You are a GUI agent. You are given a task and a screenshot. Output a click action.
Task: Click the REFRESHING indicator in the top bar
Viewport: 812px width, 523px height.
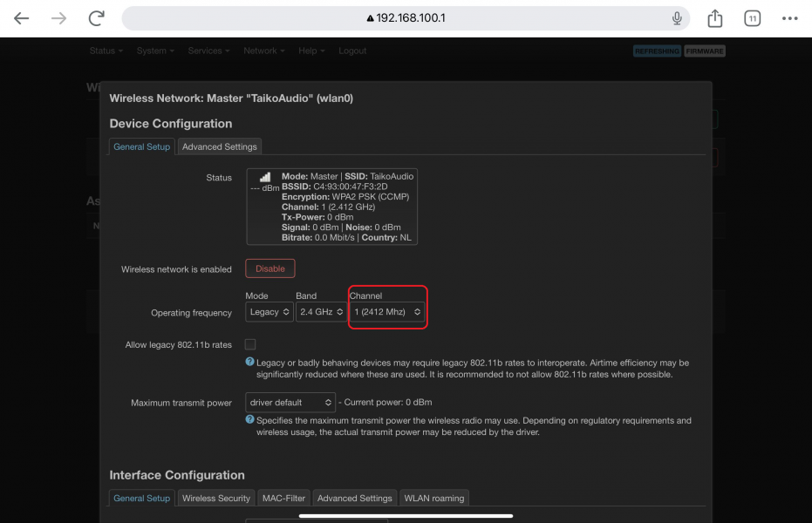point(656,51)
